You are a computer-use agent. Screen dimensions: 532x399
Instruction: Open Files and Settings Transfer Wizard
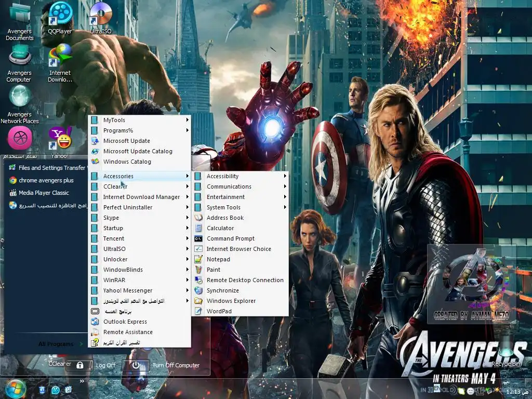(47, 168)
